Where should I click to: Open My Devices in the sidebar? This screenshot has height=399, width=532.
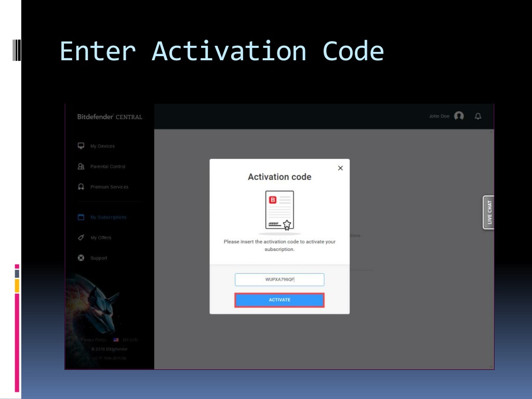[x=102, y=146]
